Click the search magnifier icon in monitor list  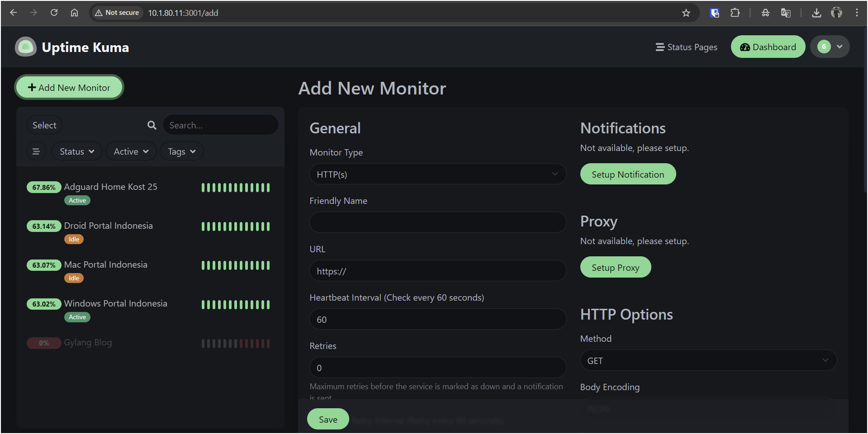pyautogui.click(x=152, y=125)
